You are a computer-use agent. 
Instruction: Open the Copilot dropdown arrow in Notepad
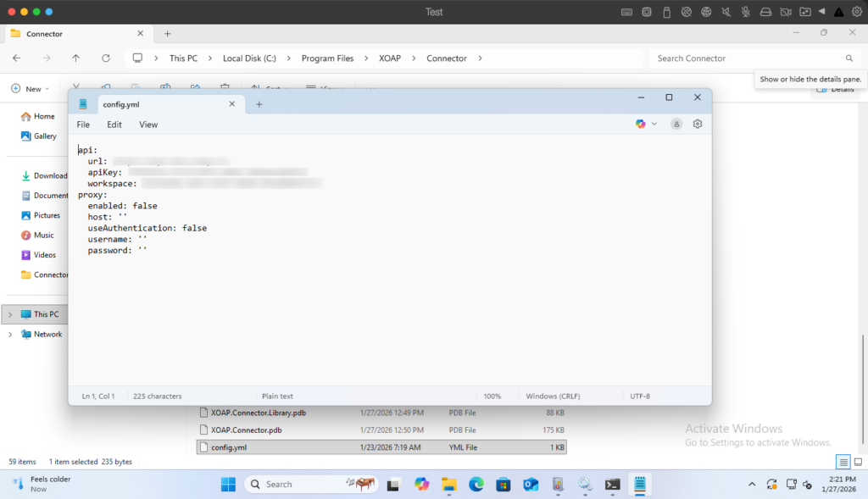click(x=654, y=125)
